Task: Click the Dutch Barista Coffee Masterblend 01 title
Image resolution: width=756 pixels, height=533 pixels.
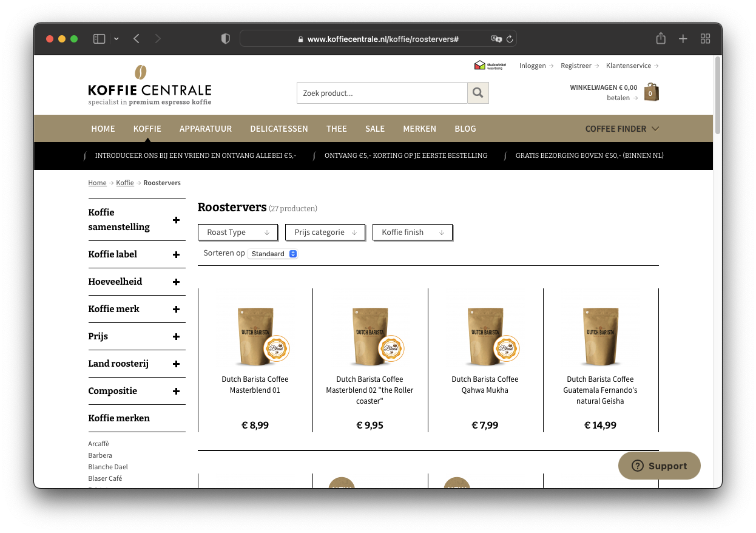Action: click(255, 385)
